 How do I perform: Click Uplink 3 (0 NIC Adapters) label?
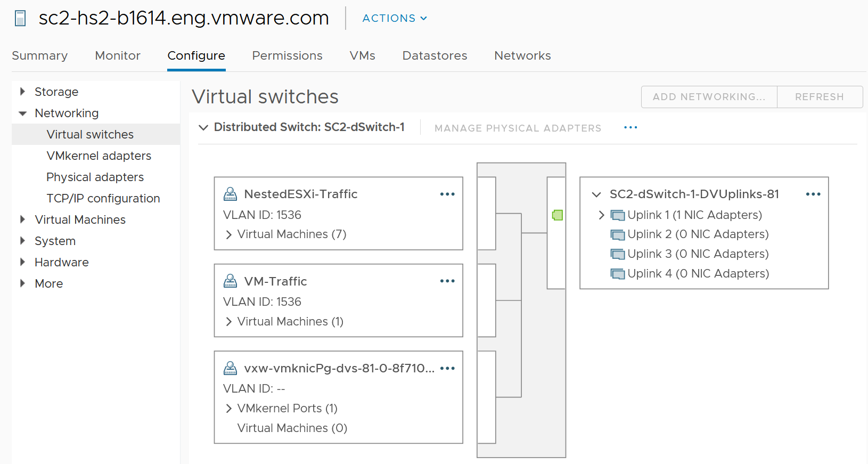(x=698, y=254)
